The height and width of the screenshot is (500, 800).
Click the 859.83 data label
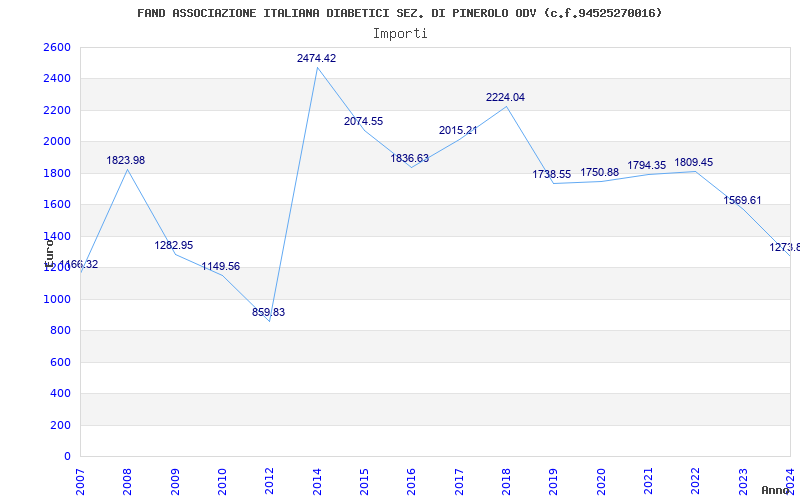268,312
